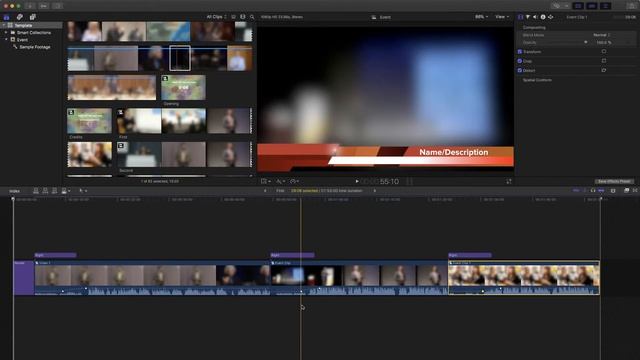Click the Save Effects Preset button
Image resolution: width=640 pixels, height=360 pixels.
(x=614, y=181)
